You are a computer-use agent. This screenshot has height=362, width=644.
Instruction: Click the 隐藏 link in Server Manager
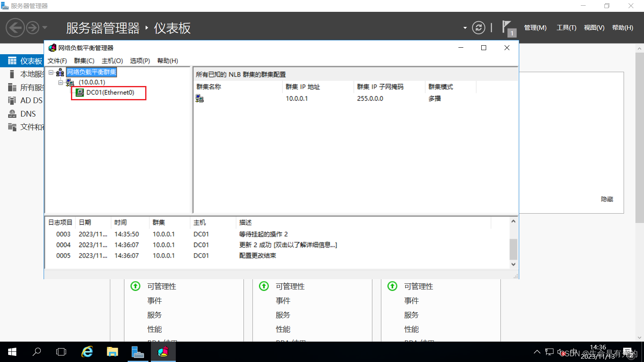pos(607,199)
